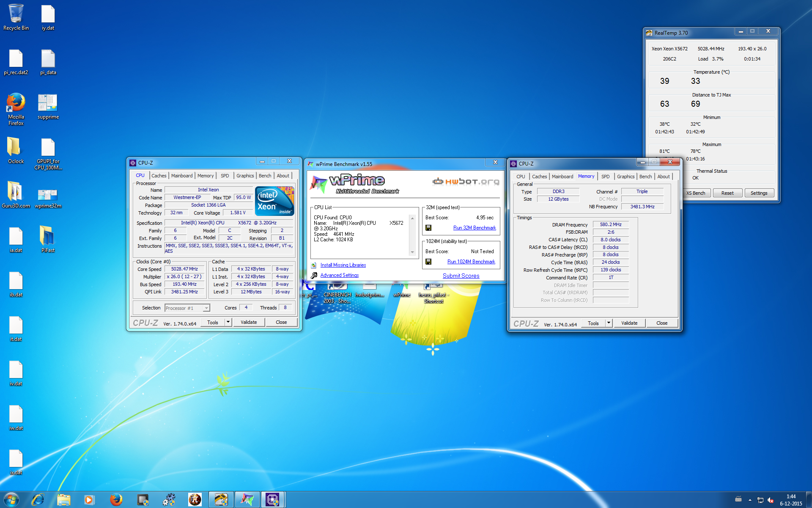Open the Oclock folder on desktop
The width and height of the screenshot is (812, 508).
coord(16,150)
